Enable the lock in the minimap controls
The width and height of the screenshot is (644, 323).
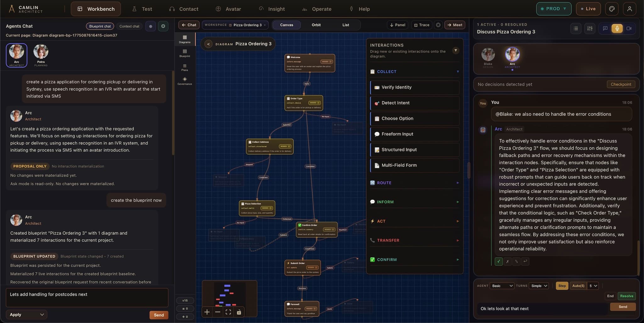pyautogui.click(x=239, y=312)
